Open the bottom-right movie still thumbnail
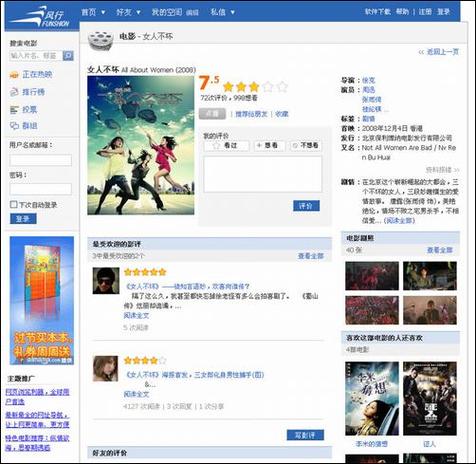This screenshot has width=476, height=464. 430,310
